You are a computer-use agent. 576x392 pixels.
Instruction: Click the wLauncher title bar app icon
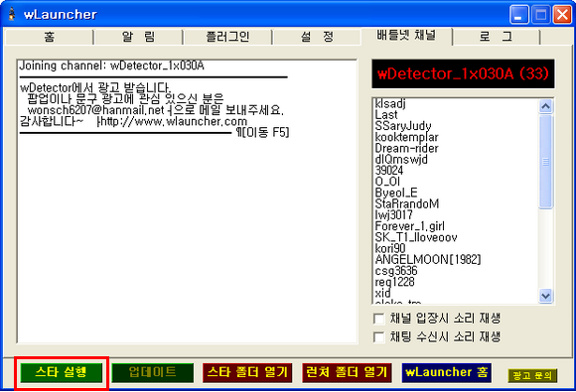[12, 14]
